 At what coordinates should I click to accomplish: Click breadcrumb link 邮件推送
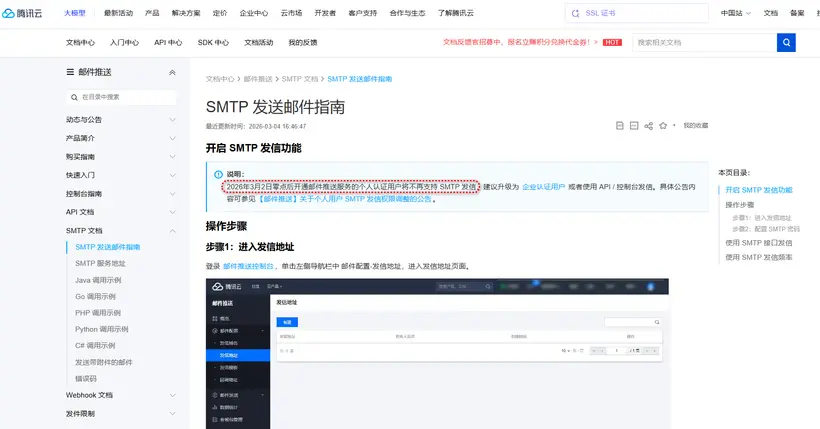258,79
